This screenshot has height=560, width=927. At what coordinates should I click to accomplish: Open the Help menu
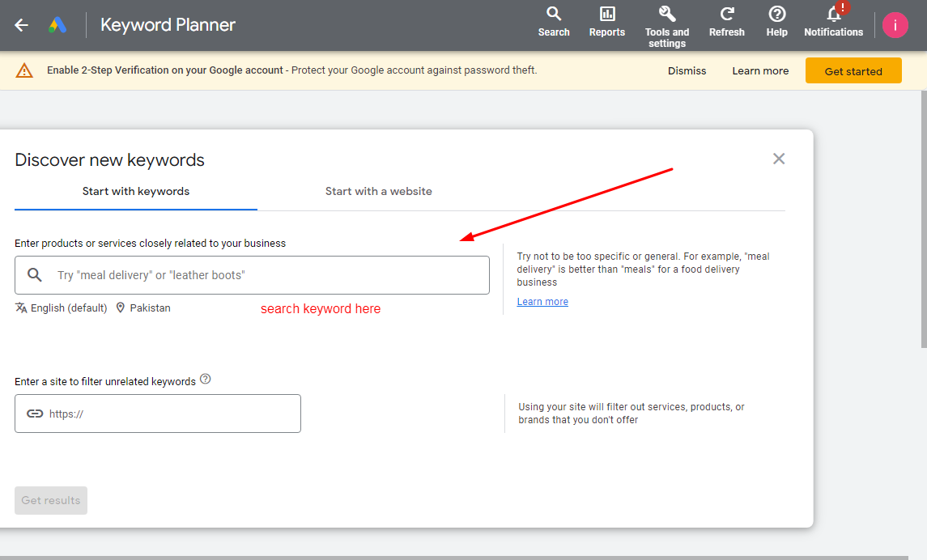(776, 22)
